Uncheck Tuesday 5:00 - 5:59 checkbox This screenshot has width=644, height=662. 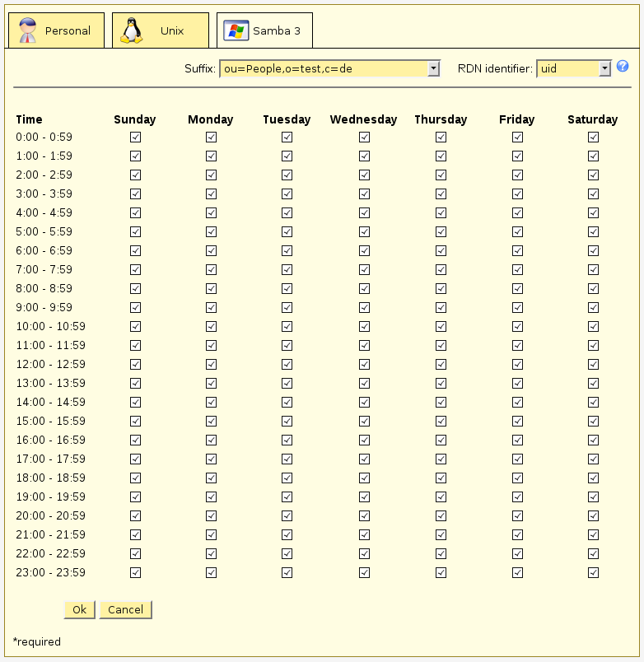[x=287, y=232]
